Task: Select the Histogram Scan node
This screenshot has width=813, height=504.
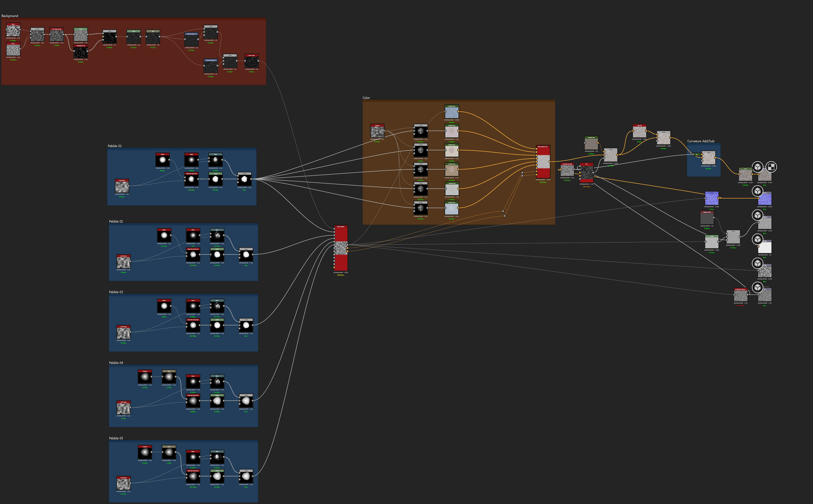Action: [x=81, y=51]
